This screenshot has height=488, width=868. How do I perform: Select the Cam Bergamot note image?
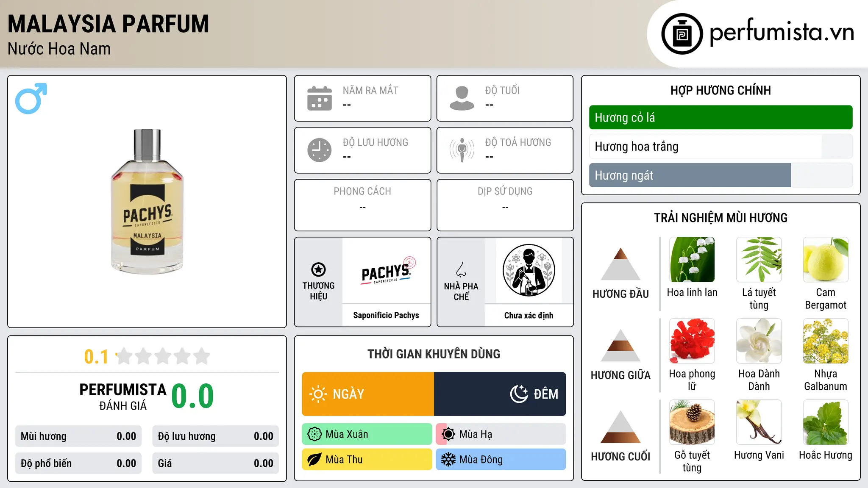[x=826, y=260]
